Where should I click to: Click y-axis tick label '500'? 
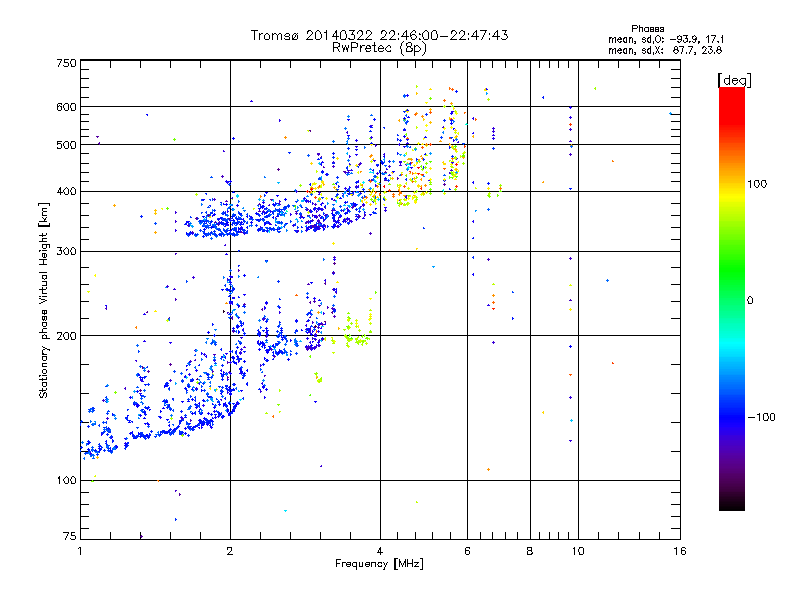(x=67, y=145)
